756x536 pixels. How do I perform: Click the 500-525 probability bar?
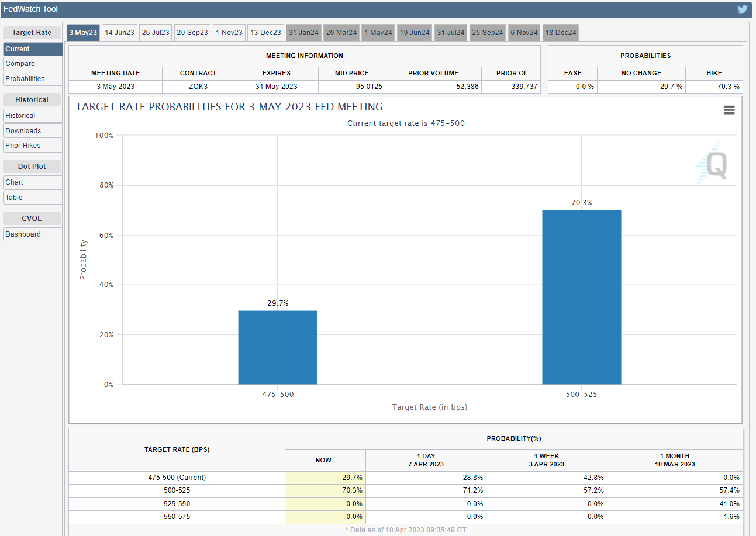[582, 297]
